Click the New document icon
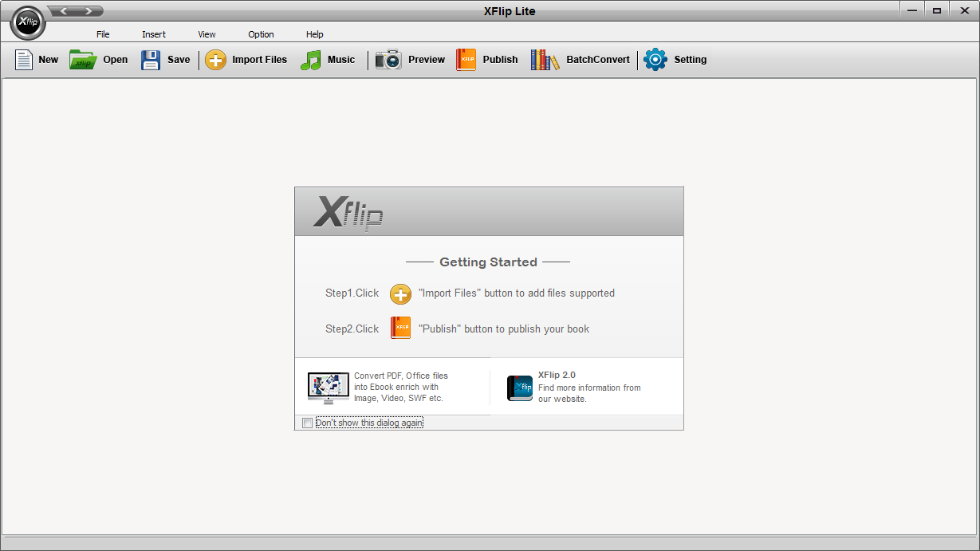The image size is (980, 551). [x=24, y=60]
